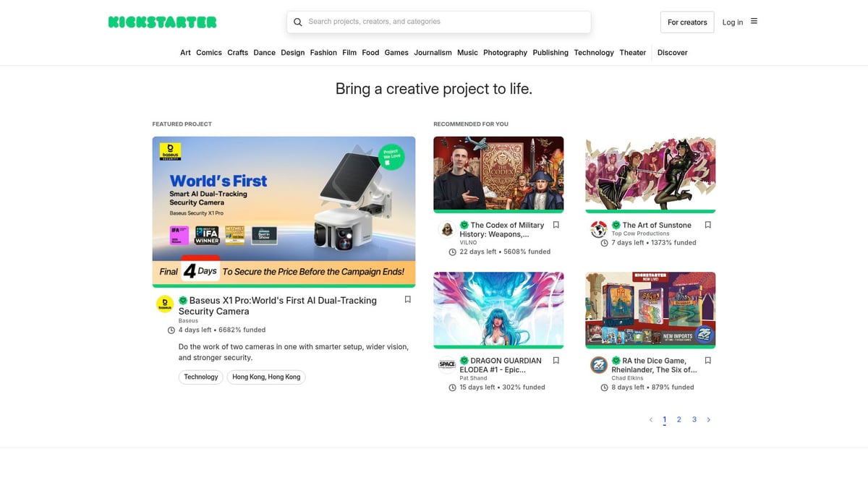Open the hamburger navigation menu

(752, 21)
